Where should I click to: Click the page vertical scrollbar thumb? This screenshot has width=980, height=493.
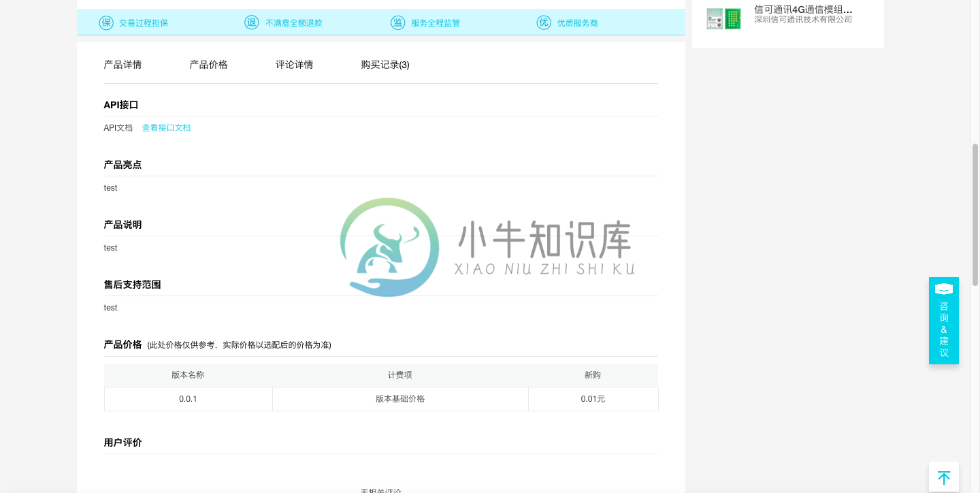(975, 214)
